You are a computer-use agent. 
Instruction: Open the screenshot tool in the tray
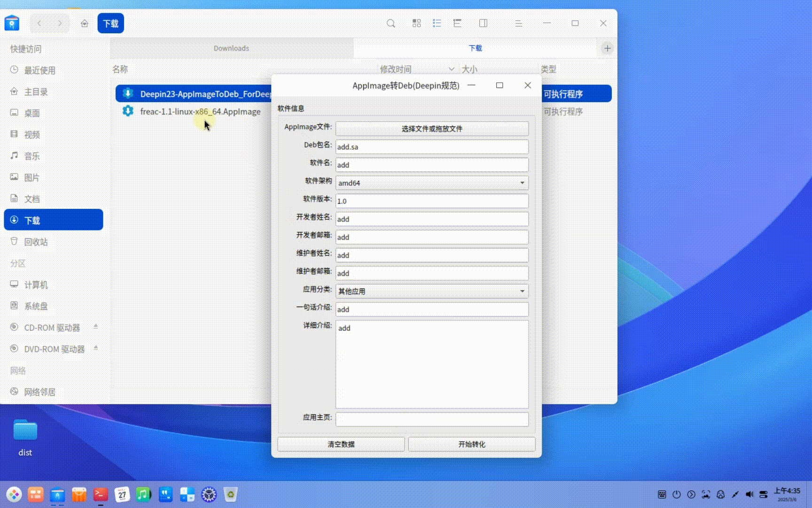click(706, 494)
